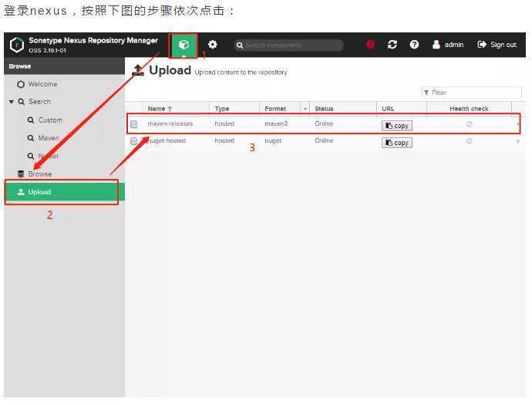532x405 pixels.
Task: Sort by Type column header
Action: point(234,109)
